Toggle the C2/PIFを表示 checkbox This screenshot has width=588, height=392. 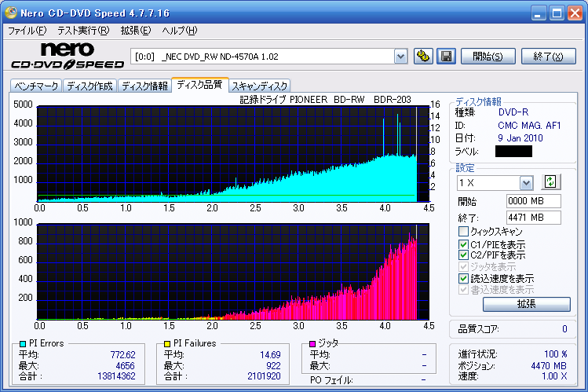coord(463,255)
